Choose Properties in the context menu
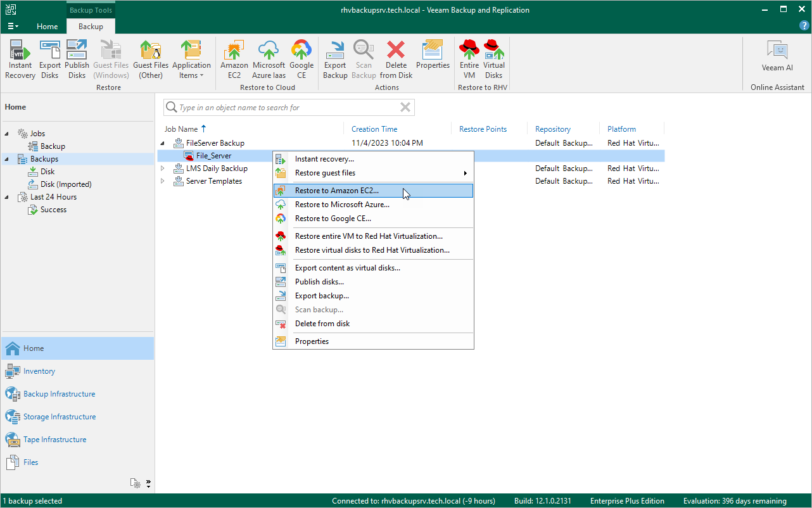This screenshot has width=812, height=508. point(373,341)
